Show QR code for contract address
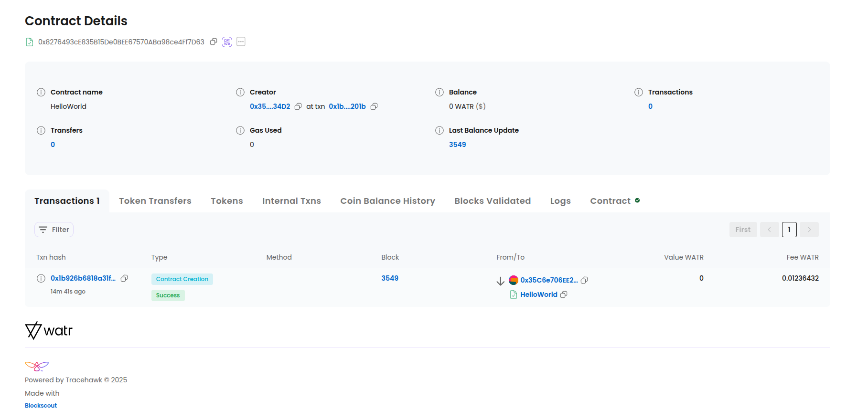868x410 pixels. click(227, 42)
